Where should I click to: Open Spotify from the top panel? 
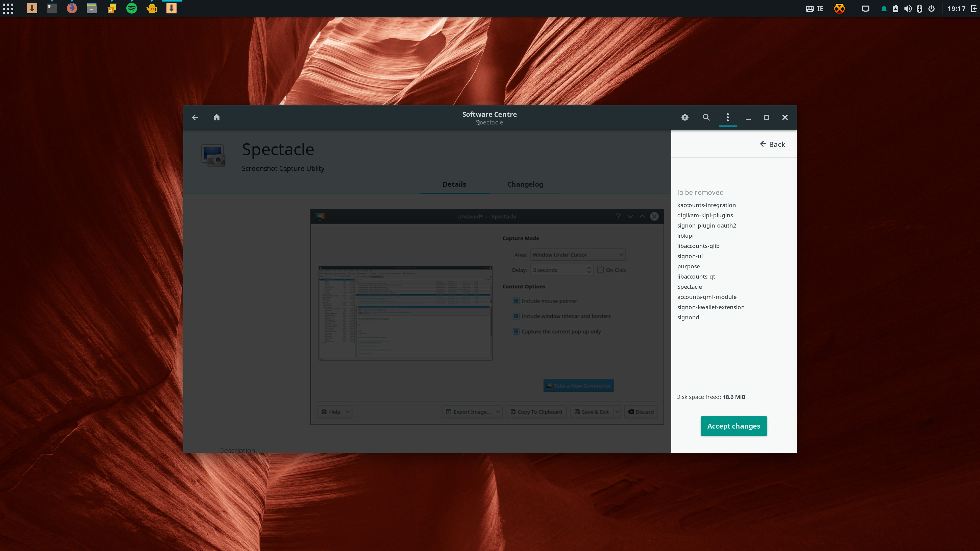pyautogui.click(x=132, y=8)
